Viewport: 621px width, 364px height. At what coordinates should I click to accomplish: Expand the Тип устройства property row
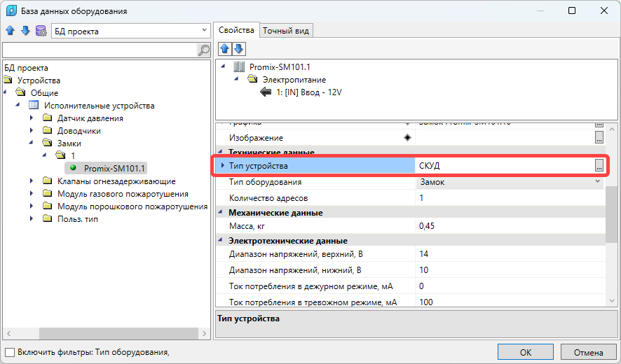tap(223, 165)
